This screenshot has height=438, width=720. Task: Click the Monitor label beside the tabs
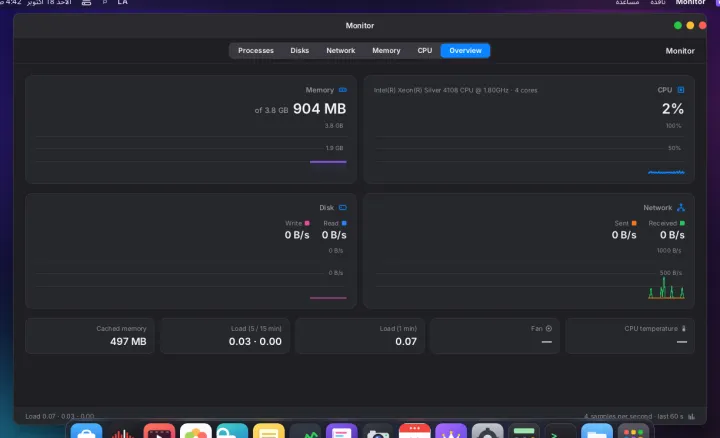click(680, 51)
